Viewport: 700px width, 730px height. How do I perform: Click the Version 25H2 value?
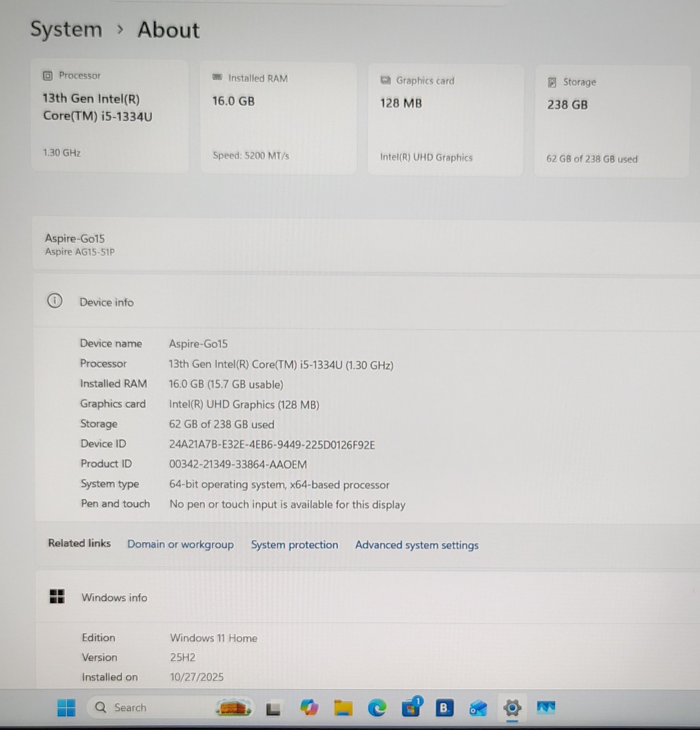click(x=183, y=657)
